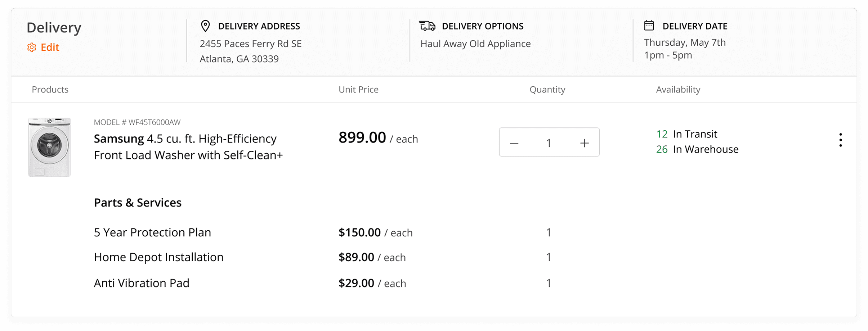Click the Edit link under Delivery
868x331 pixels.
pos(50,47)
